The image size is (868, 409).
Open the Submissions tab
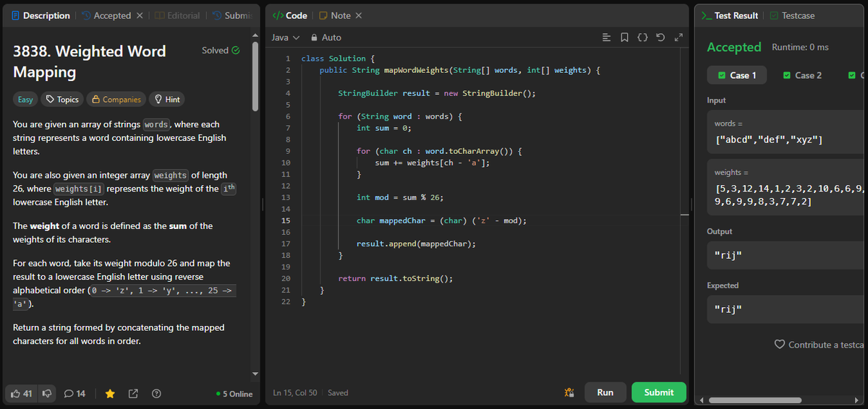(x=231, y=15)
